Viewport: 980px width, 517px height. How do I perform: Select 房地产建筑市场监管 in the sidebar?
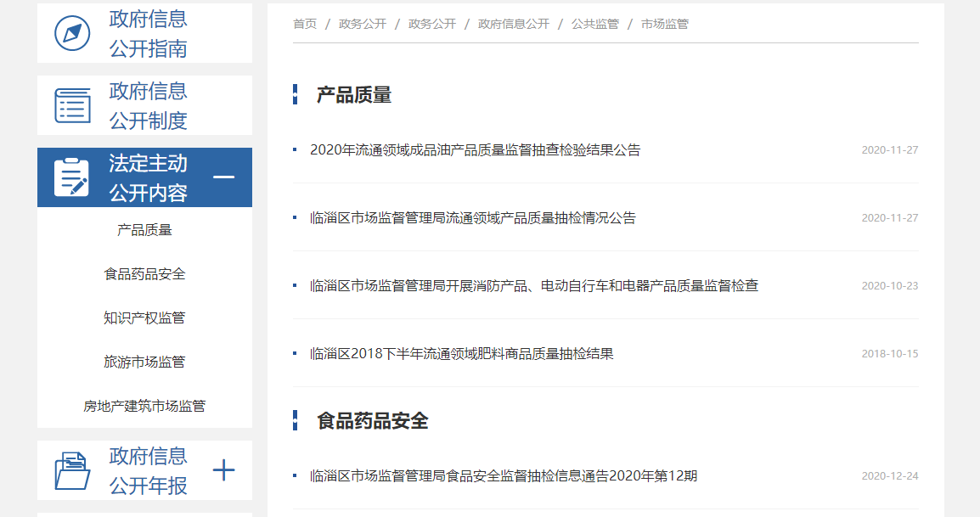point(144,407)
